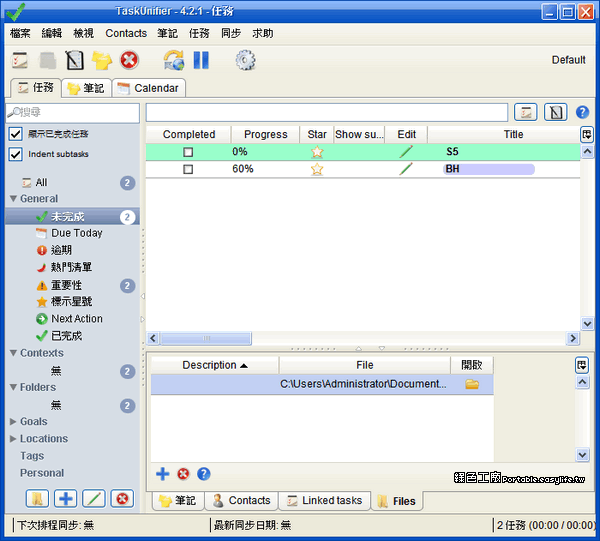
Task: Select Next Action filter
Action: pyautogui.click(x=77, y=319)
